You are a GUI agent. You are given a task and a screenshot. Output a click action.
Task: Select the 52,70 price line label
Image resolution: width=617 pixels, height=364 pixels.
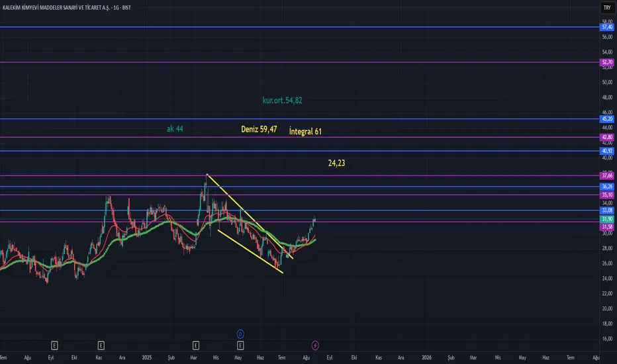pyautogui.click(x=607, y=62)
